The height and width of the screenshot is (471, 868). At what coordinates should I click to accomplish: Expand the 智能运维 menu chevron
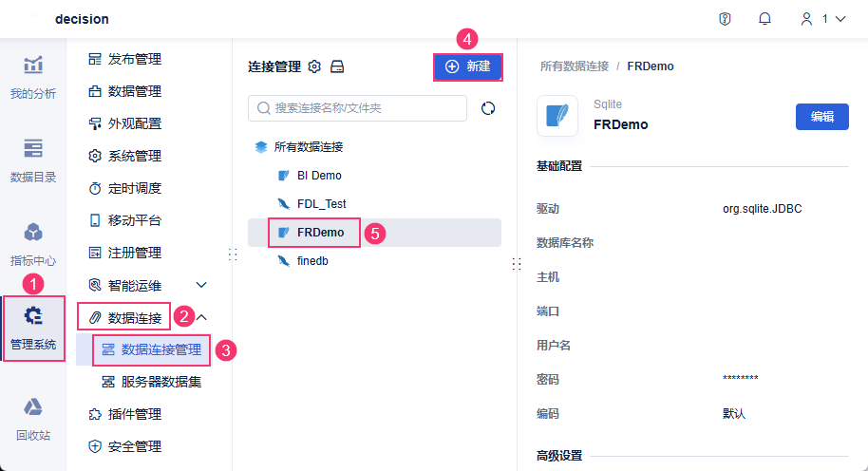201,285
